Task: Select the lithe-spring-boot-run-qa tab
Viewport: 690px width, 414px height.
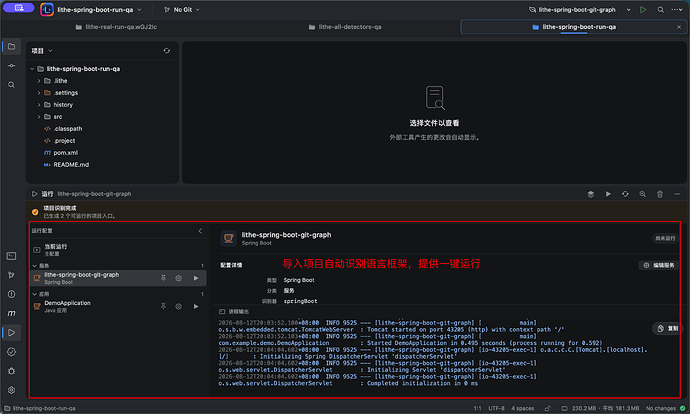Action: click(574, 27)
